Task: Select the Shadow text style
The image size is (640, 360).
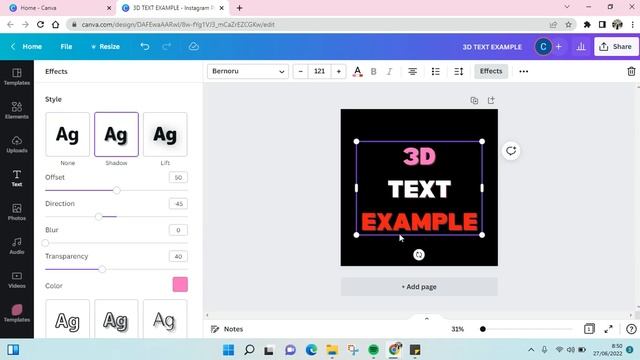Action: tap(116, 134)
